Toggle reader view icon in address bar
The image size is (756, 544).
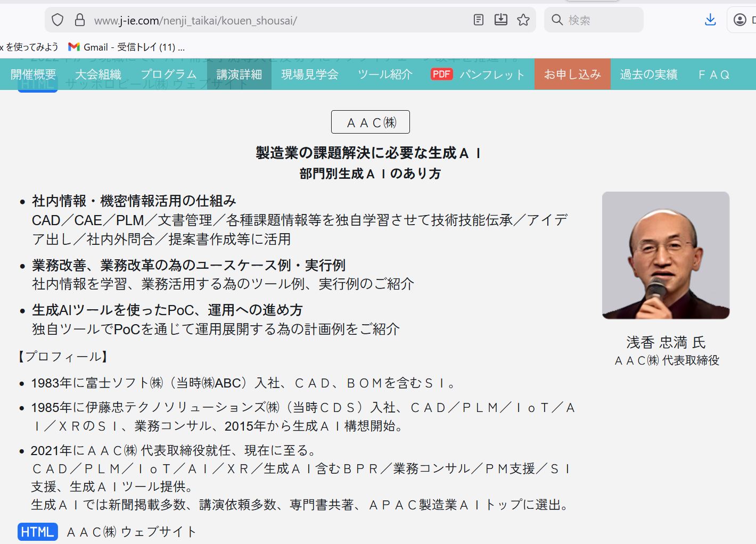pos(478,20)
